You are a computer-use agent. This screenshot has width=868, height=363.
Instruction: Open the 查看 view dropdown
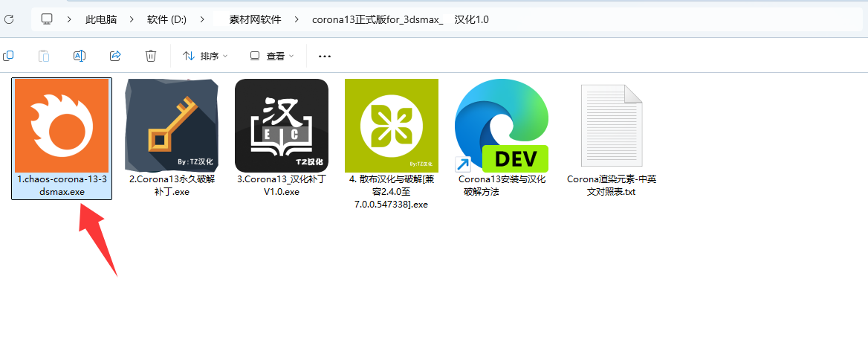pos(272,56)
